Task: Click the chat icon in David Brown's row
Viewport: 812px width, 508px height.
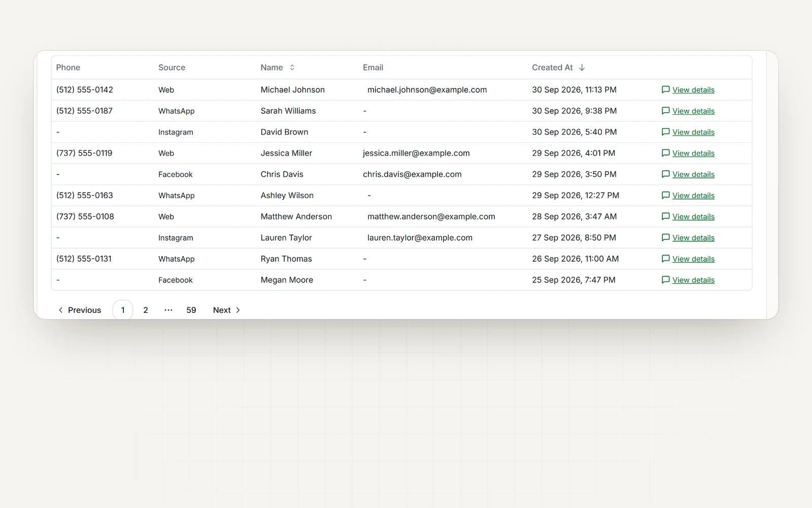Action: point(665,132)
